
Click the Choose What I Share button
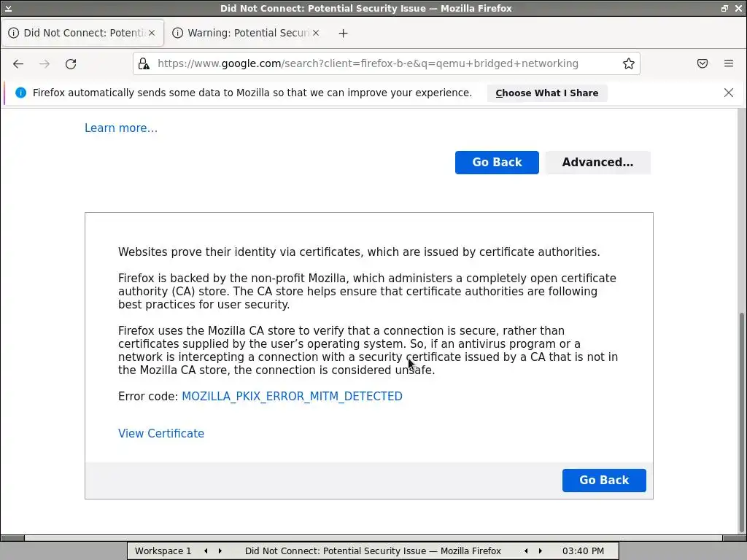click(x=547, y=93)
